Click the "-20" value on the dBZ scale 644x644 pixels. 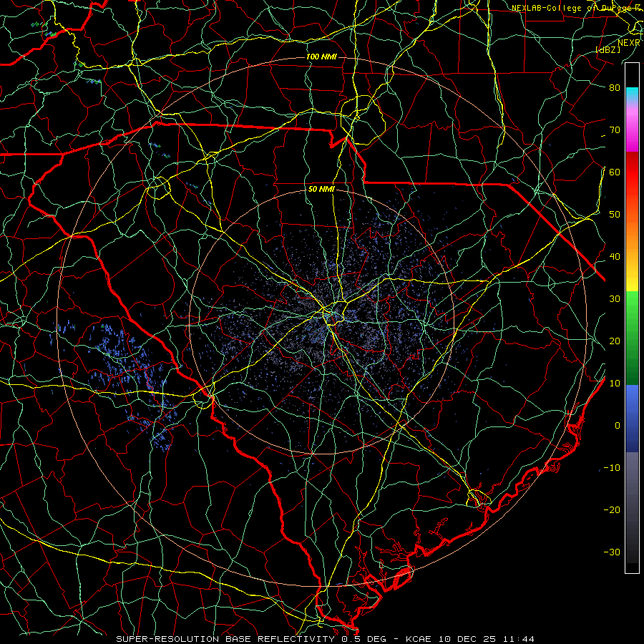[x=612, y=509]
